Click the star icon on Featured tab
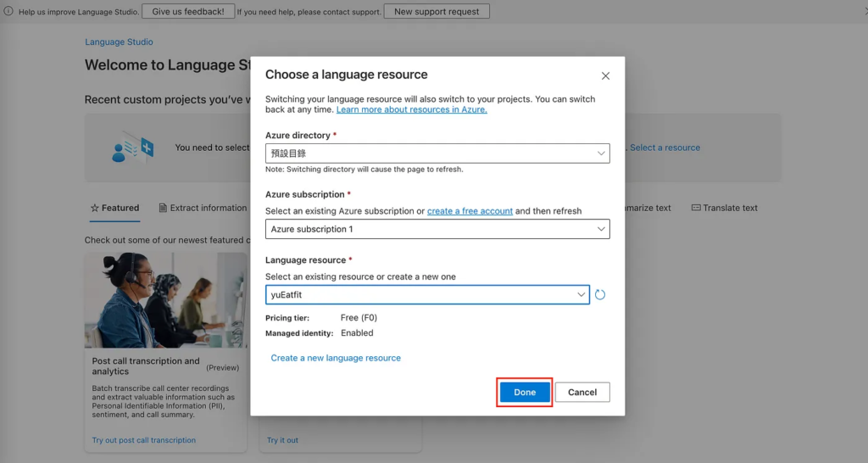 (95, 208)
